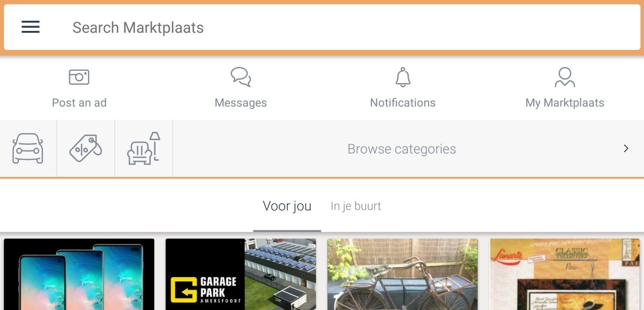
Task: Click the Post an ad label
Action: (x=79, y=103)
